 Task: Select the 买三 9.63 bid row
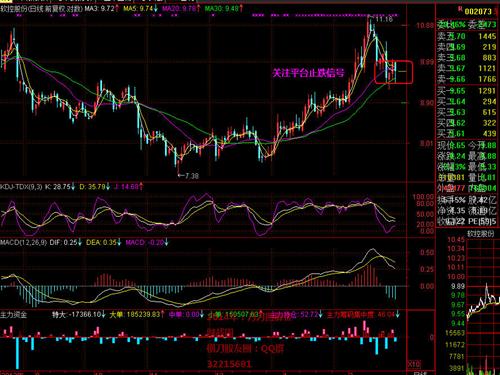tap(467, 112)
